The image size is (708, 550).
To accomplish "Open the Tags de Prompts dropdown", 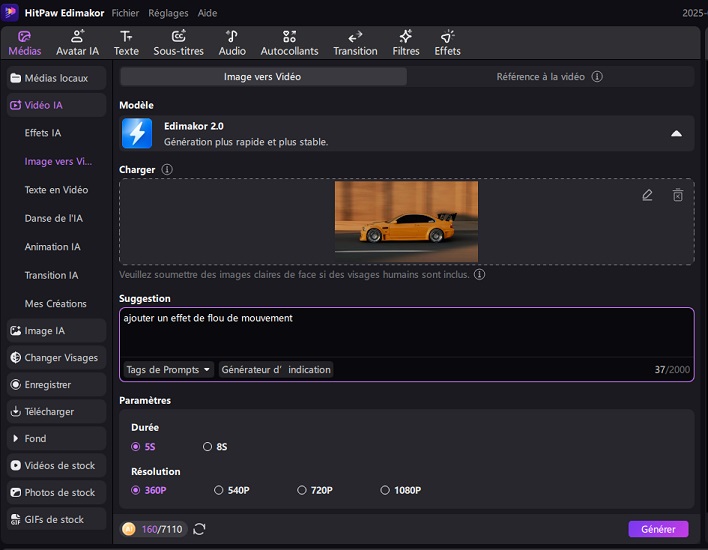I will click(168, 369).
